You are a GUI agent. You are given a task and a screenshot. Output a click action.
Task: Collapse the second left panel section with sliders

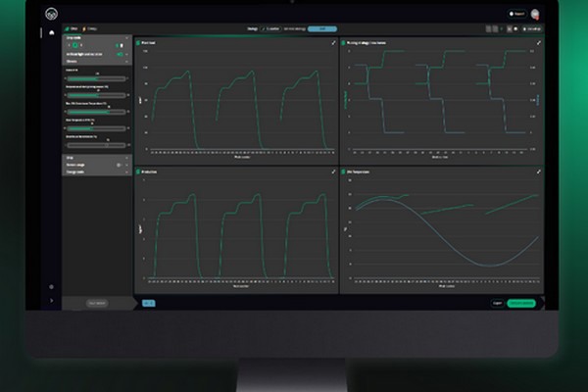click(127, 62)
